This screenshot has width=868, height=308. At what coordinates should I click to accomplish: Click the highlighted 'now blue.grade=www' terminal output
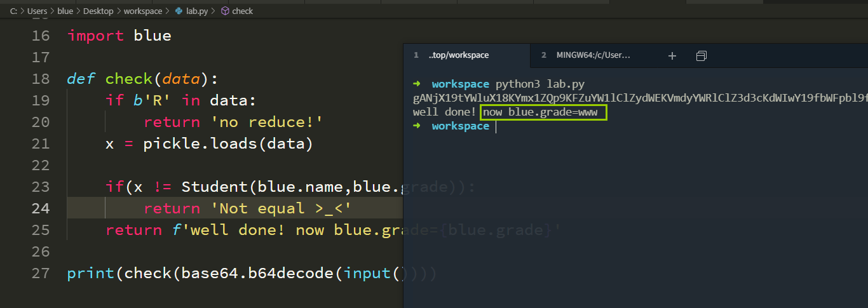pyautogui.click(x=543, y=112)
